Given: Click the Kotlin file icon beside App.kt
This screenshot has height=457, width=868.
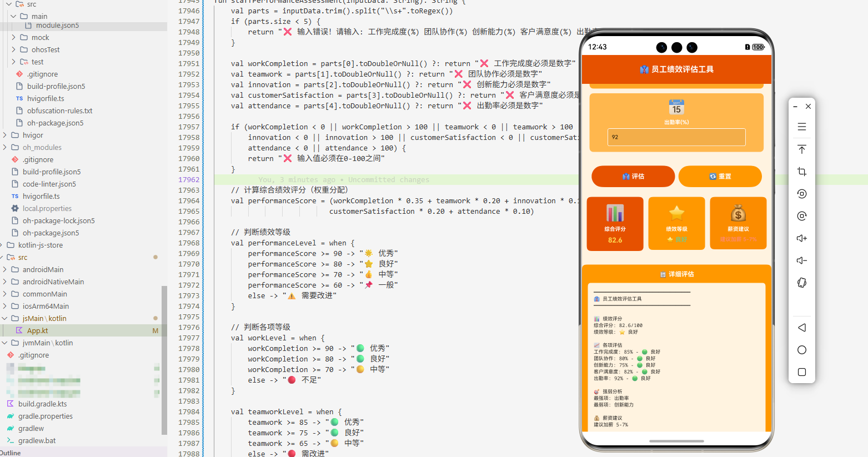Looking at the screenshot, I should 19,330.
